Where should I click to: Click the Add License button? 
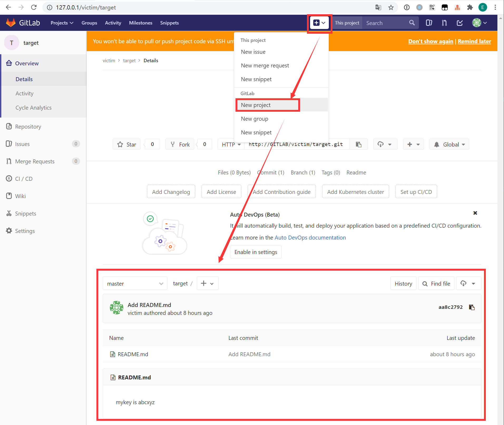221,192
